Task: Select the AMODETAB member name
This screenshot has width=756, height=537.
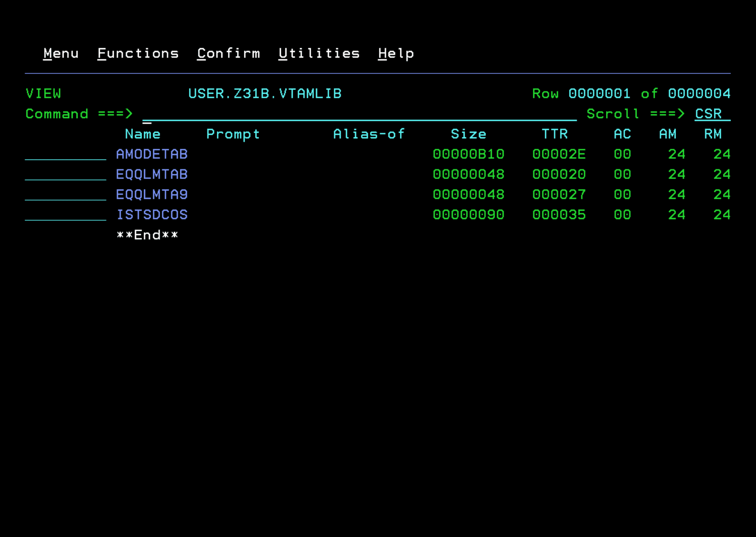Action: 152,154
